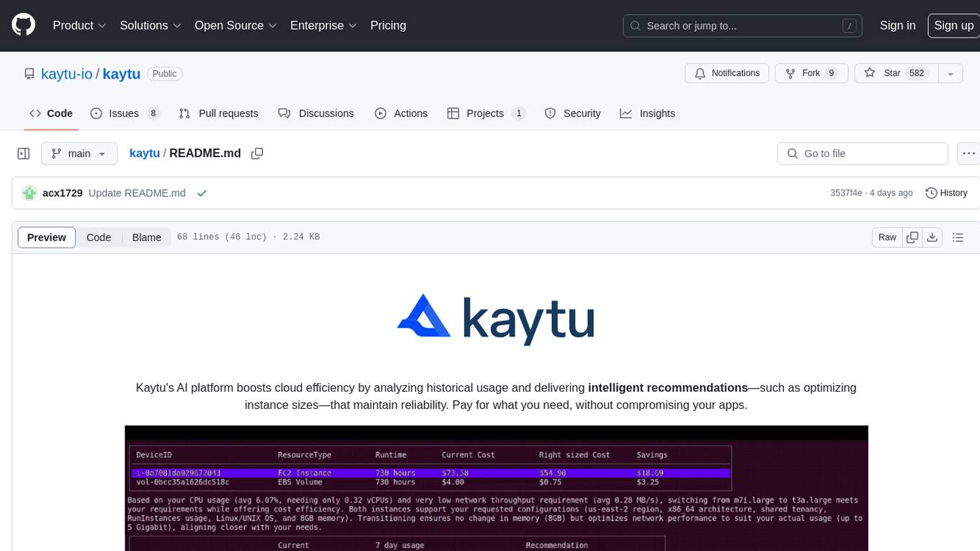This screenshot has width=980, height=551.
Task: Click the Sign in link
Action: point(898,25)
